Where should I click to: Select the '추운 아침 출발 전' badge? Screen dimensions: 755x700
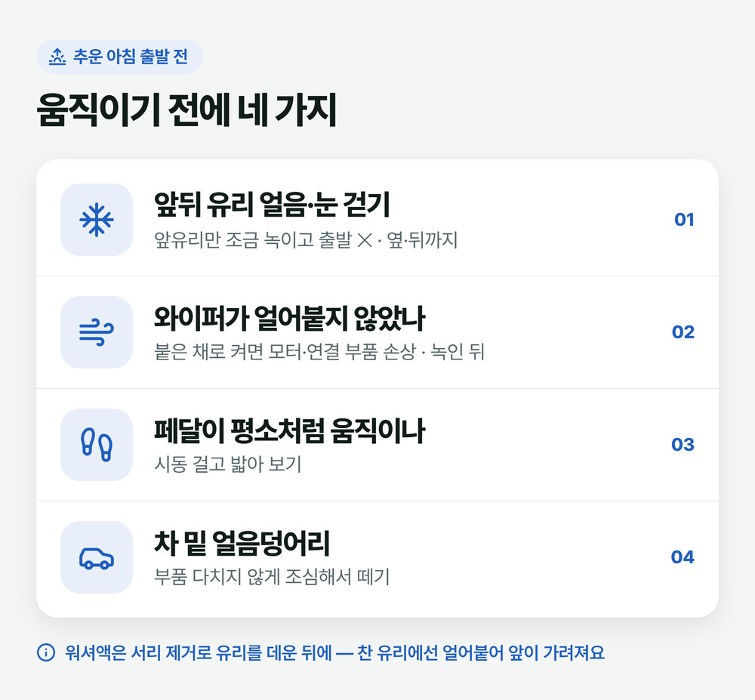tap(119, 57)
